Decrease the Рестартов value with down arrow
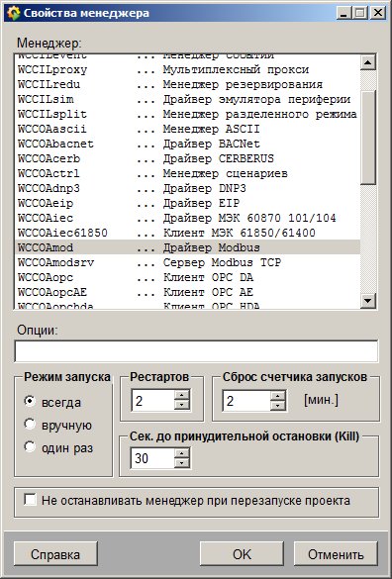Screen dimensions: 392x579 (x=181, y=405)
